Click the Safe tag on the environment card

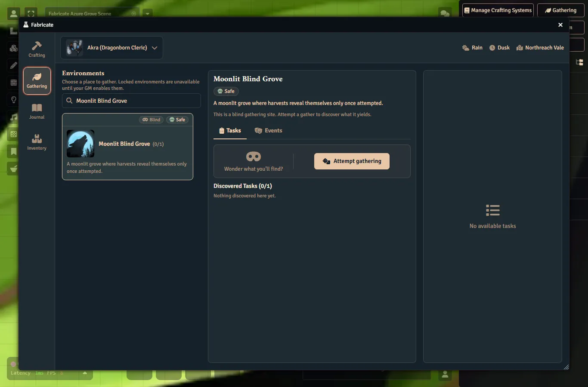click(x=177, y=120)
